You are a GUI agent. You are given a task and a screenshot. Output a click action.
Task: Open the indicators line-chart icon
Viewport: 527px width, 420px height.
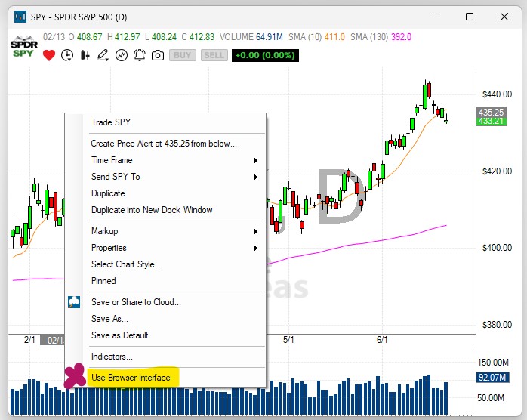click(122, 55)
